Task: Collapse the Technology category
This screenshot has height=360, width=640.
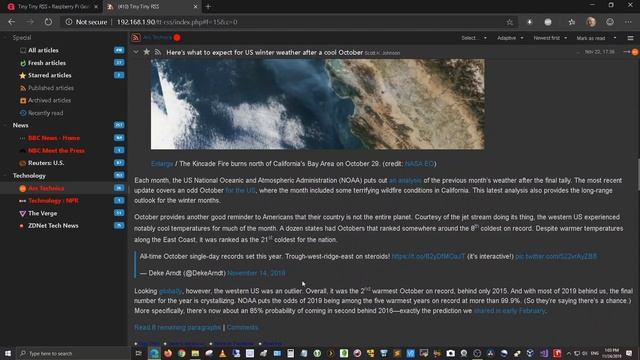Action: [5, 176]
